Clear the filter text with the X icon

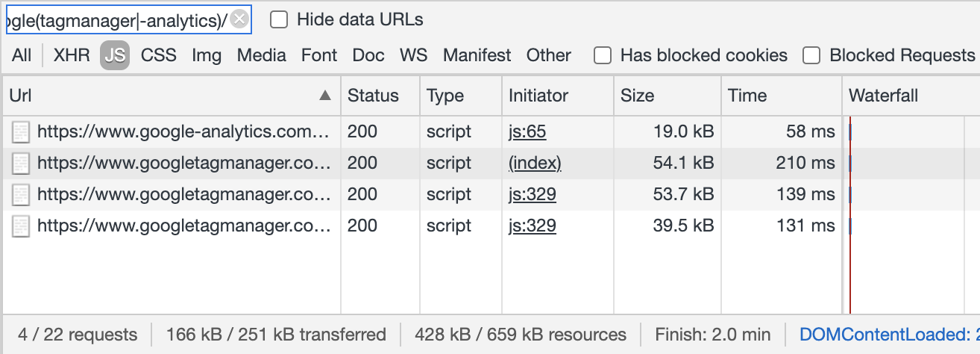(x=239, y=20)
